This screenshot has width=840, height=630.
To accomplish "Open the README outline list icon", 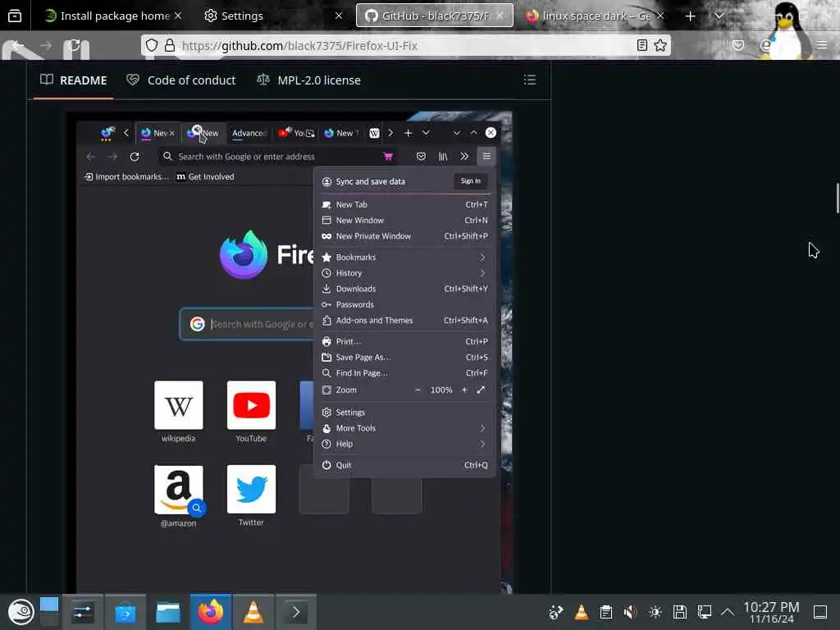I will coord(530,80).
